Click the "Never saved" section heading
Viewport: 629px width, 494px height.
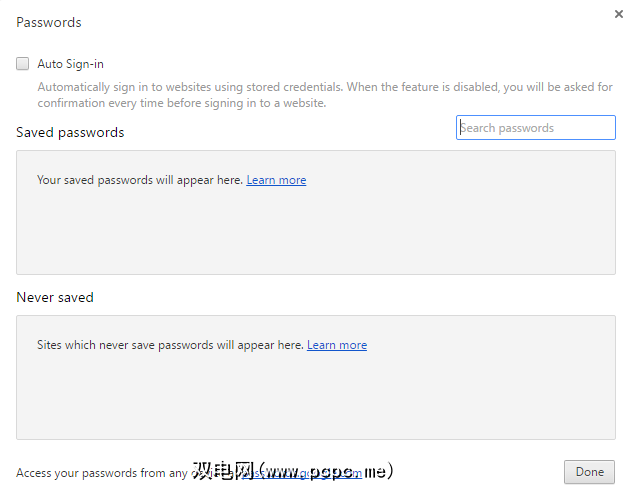point(55,297)
